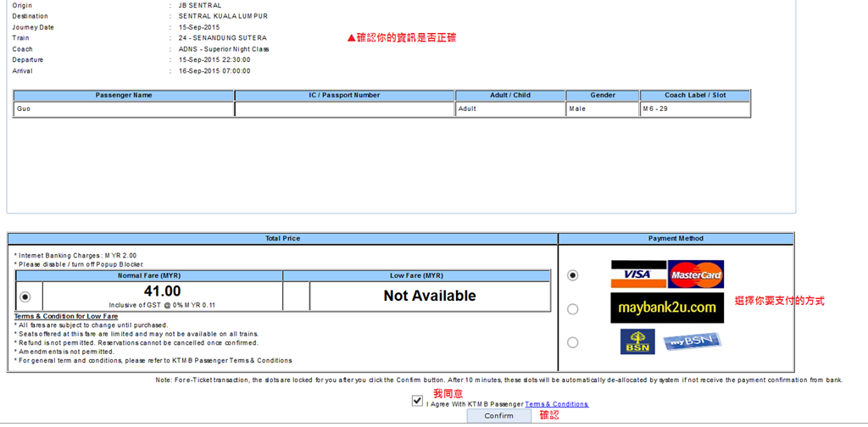Click the empty passport number cell
The image size is (868, 427).
(x=344, y=109)
